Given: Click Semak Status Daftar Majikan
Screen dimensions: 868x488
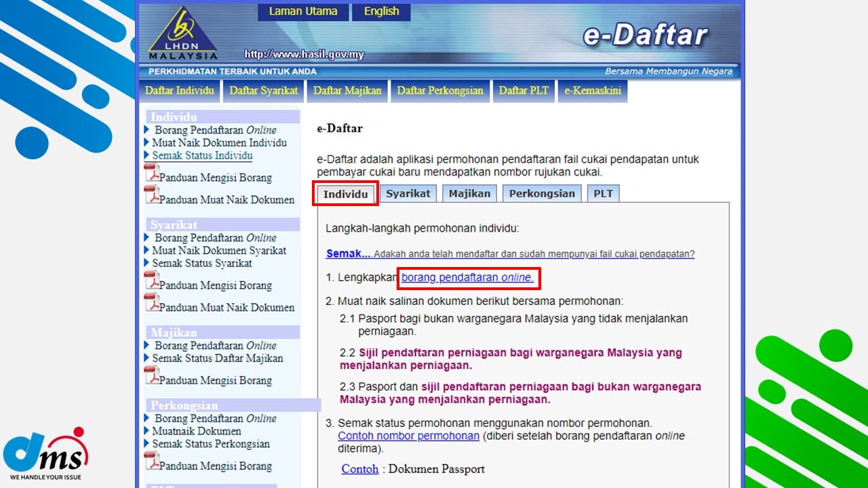Looking at the screenshot, I should tap(218, 359).
